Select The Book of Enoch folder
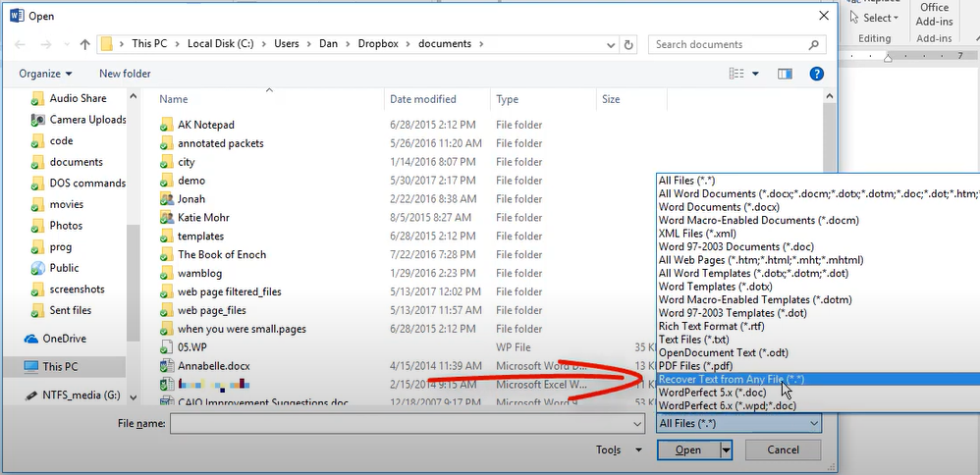This screenshot has height=475, width=980. (x=222, y=254)
